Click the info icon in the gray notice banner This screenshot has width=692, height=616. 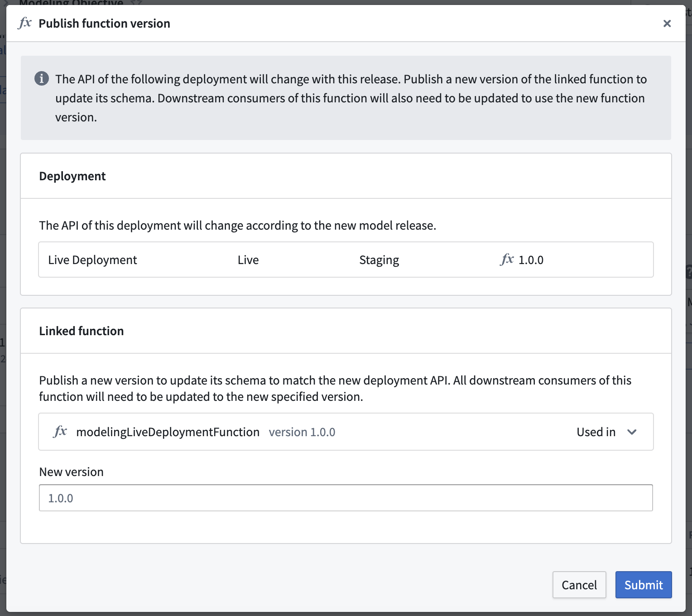coord(42,78)
